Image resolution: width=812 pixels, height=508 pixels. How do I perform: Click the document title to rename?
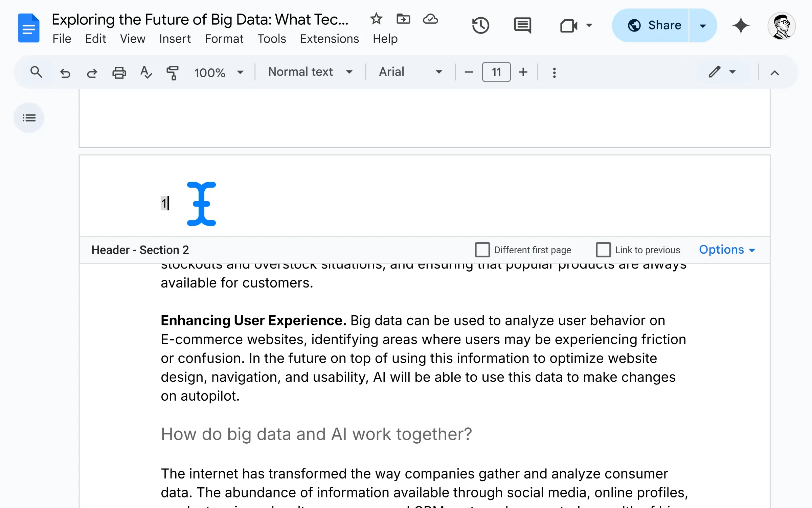200,19
